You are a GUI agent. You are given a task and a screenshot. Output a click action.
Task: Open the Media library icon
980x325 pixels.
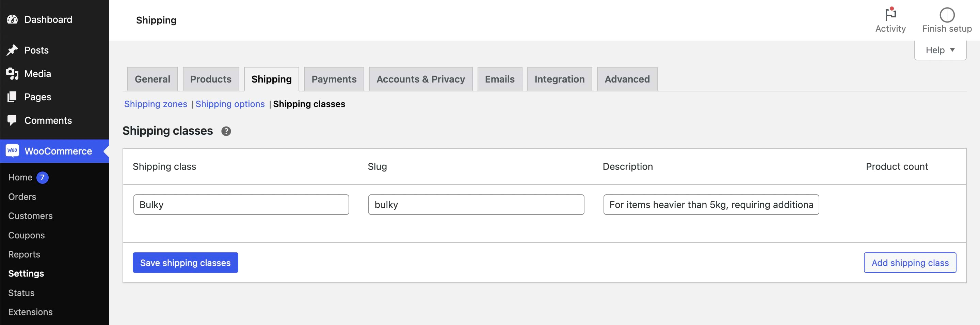(13, 74)
